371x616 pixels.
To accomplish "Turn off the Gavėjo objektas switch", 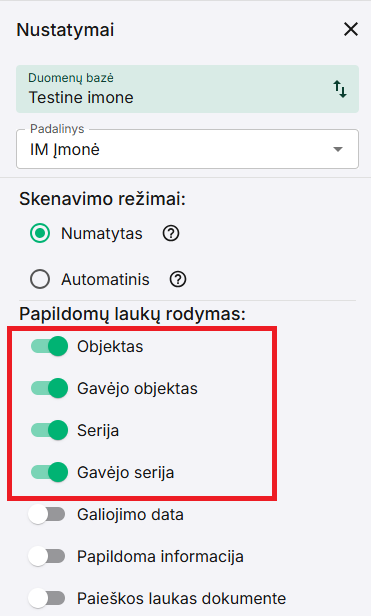I will 50,388.
